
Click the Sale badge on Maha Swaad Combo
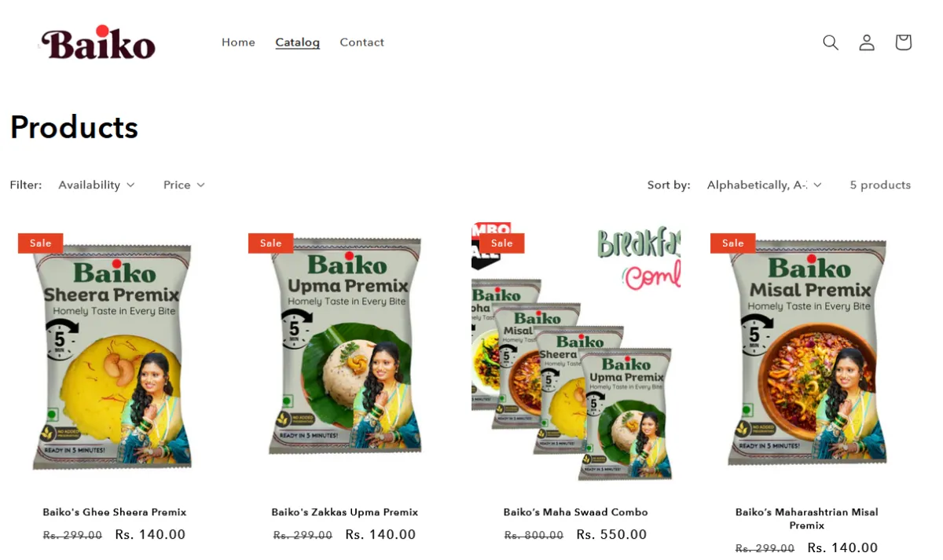(502, 243)
